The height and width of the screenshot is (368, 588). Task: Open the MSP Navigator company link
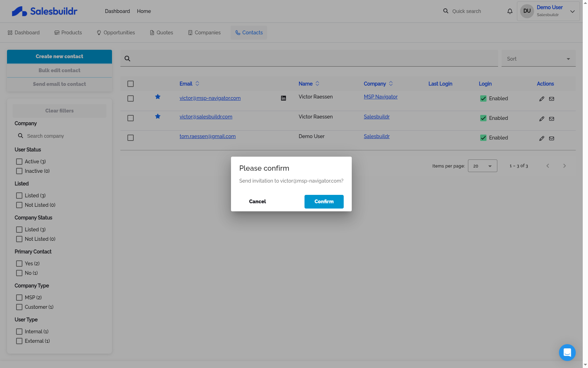pyautogui.click(x=381, y=97)
